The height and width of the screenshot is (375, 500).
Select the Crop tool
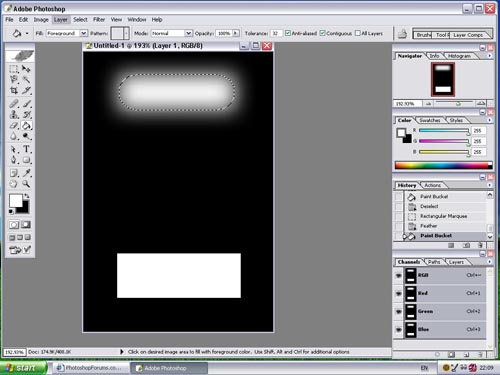[14, 90]
